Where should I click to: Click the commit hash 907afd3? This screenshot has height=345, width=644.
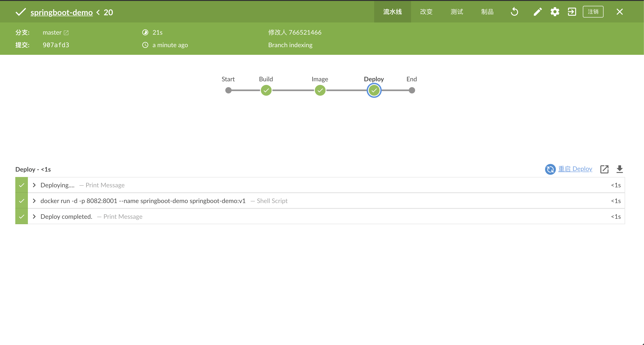[56, 45]
